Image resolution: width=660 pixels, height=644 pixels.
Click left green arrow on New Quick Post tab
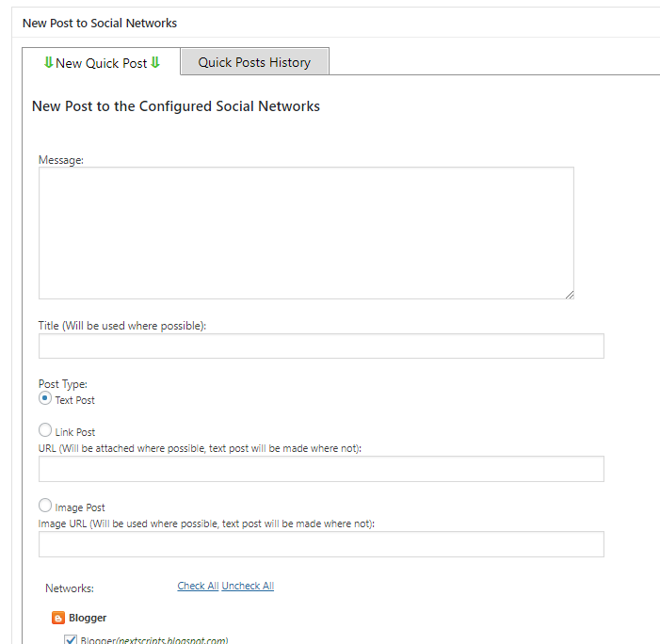[48, 63]
